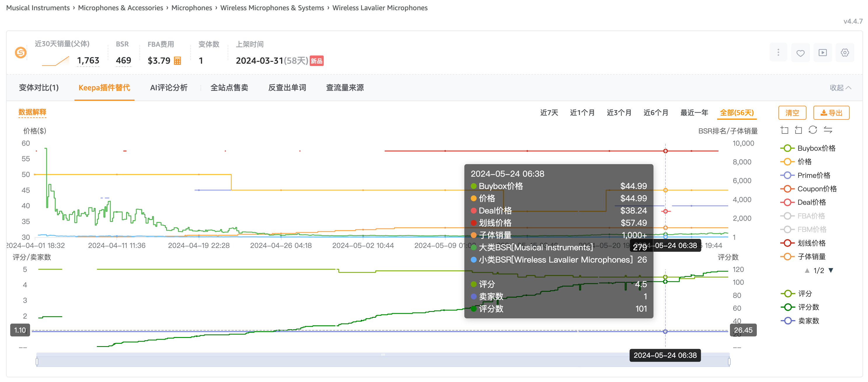Screen dimensions: 868x382
Task: Switch to 变体对比(1) tab
Action: coord(39,88)
